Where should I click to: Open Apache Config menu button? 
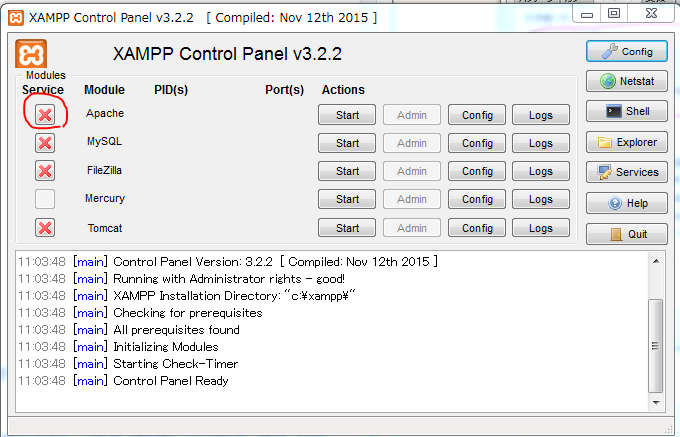point(477,115)
